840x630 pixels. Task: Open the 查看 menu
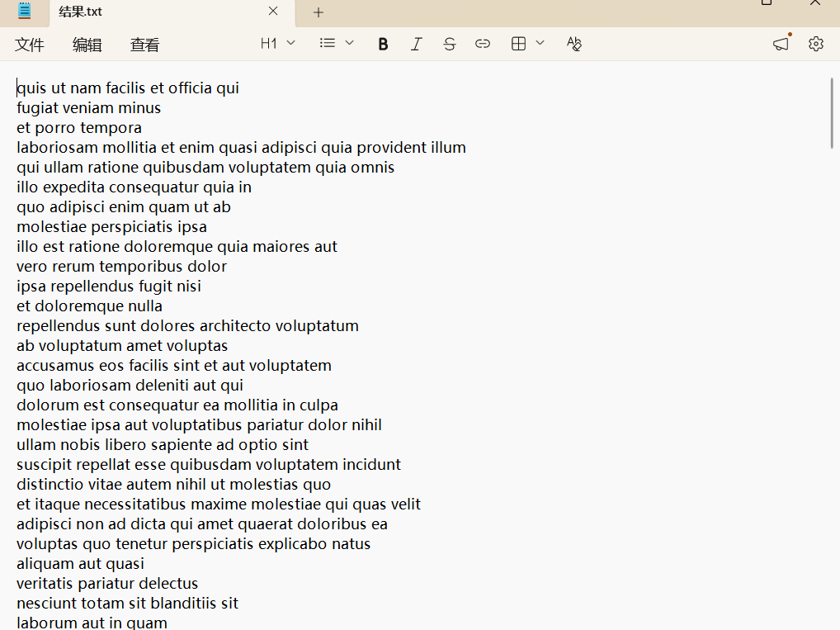pos(144,45)
